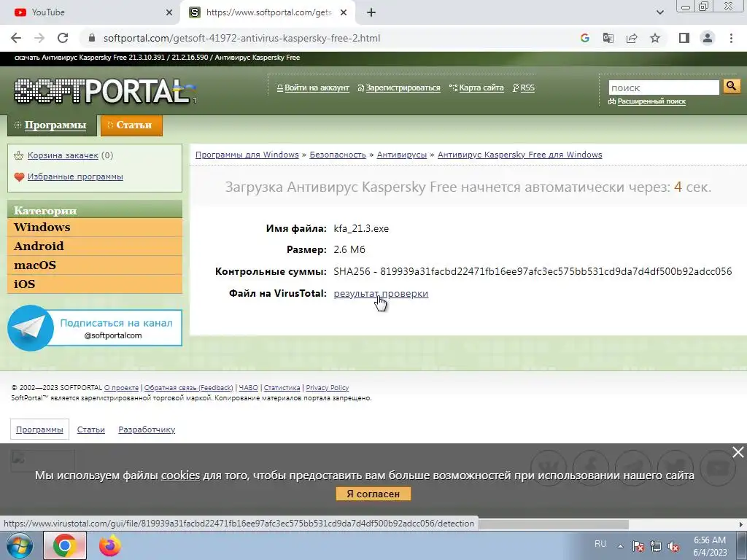Open результат проверки VirusTotal link
The width and height of the screenshot is (747, 560).
pyautogui.click(x=381, y=293)
